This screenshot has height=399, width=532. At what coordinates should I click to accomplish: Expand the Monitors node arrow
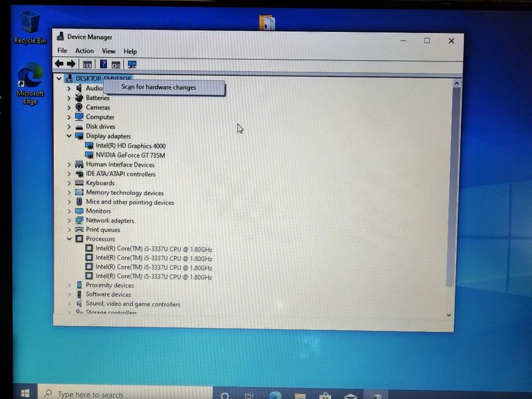point(69,211)
